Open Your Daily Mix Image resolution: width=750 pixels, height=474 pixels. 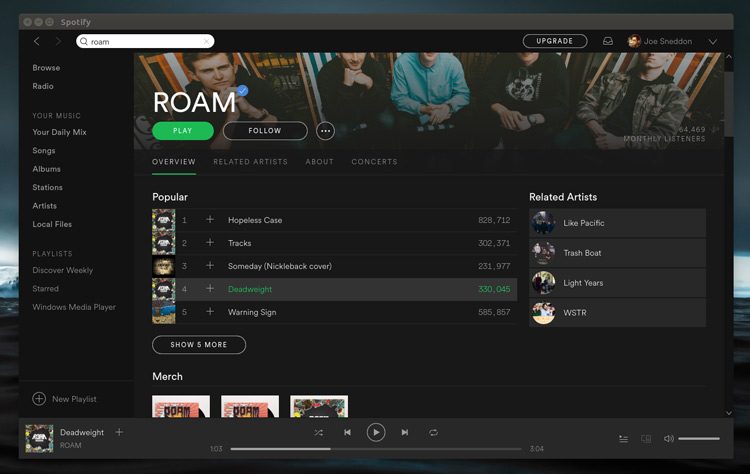59,132
